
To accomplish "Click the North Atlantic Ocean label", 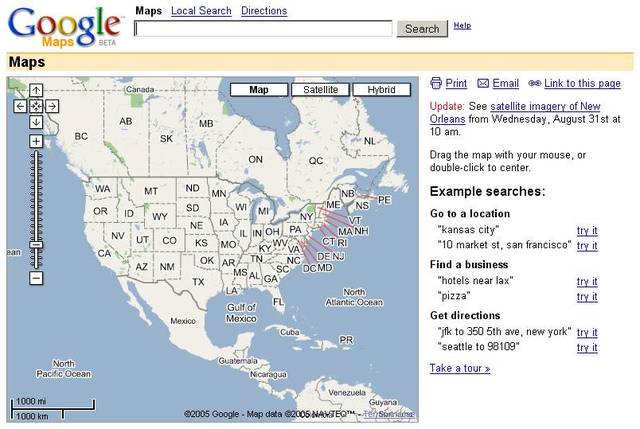I will tap(354, 297).
